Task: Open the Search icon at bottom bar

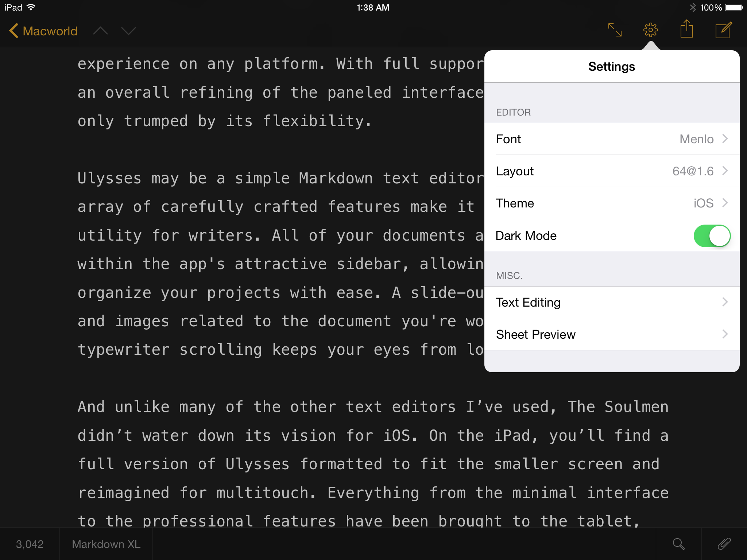Action: pyautogui.click(x=678, y=544)
